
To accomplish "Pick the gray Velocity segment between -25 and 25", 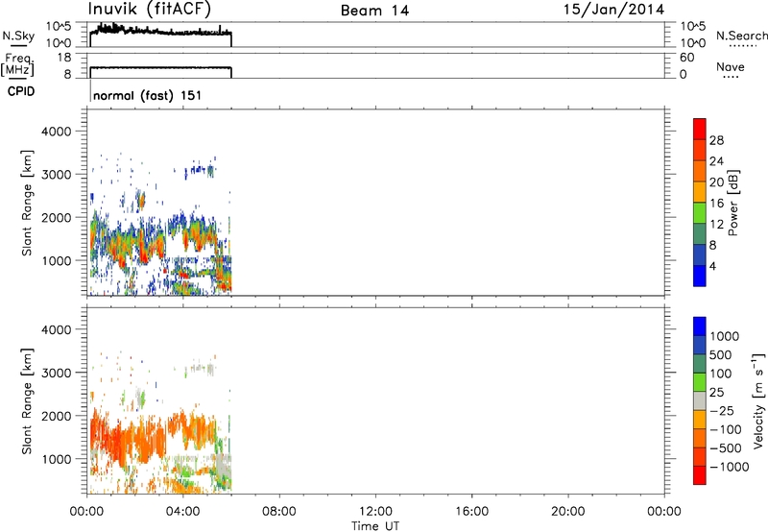I will 700,401.
